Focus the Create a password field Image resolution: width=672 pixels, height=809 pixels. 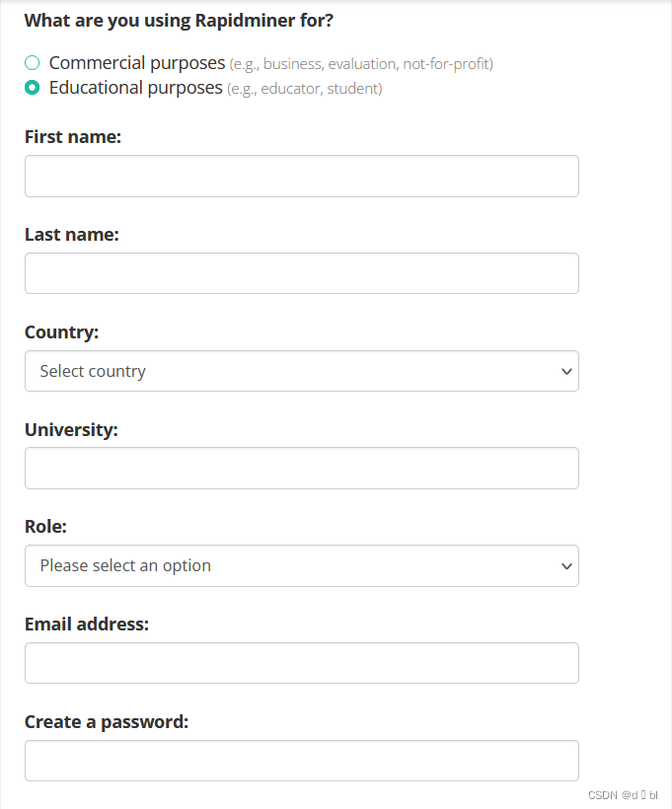tap(301, 761)
